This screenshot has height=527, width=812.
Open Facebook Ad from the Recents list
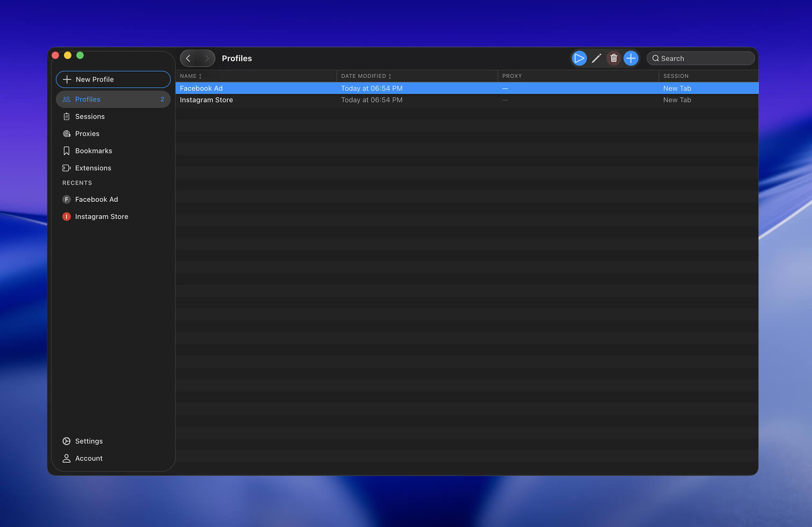coord(97,199)
